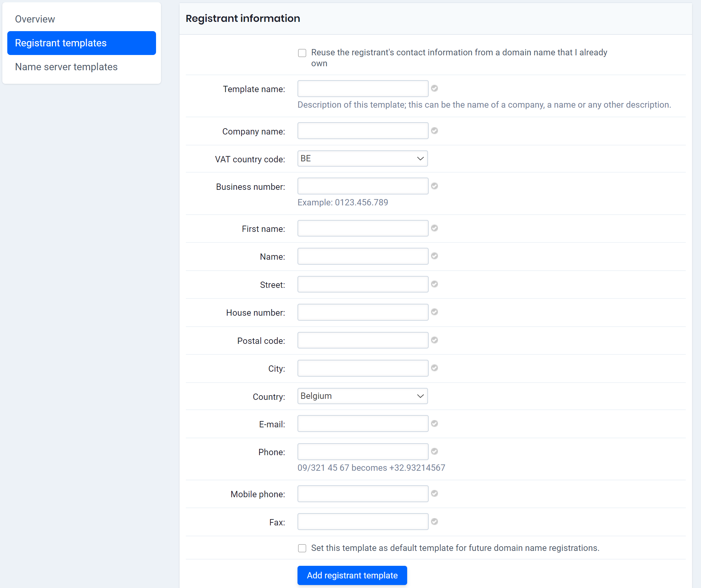Change the Country selection from Belgium
The image size is (701, 588).
pyautogui.click(x=362, y=396)
